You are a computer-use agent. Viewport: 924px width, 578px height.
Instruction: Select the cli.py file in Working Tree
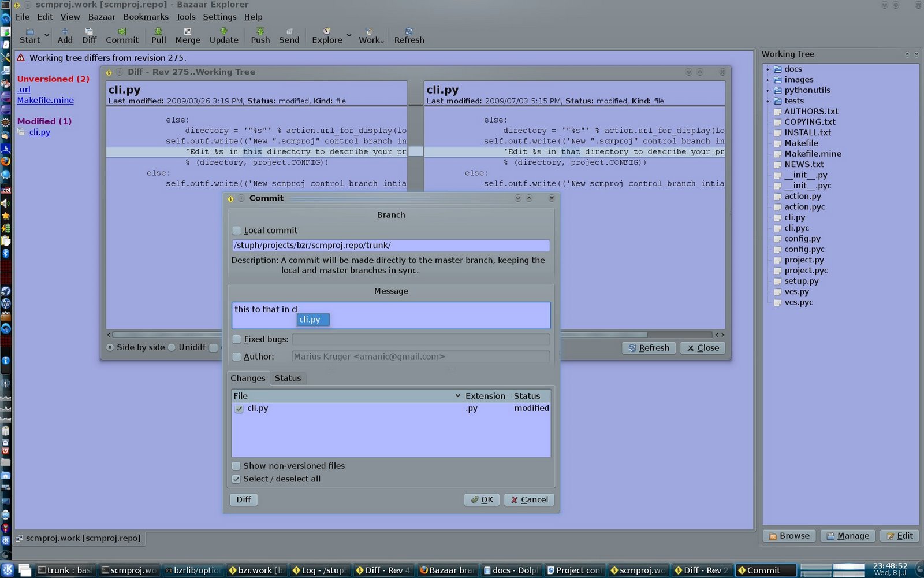pos(795,217)
